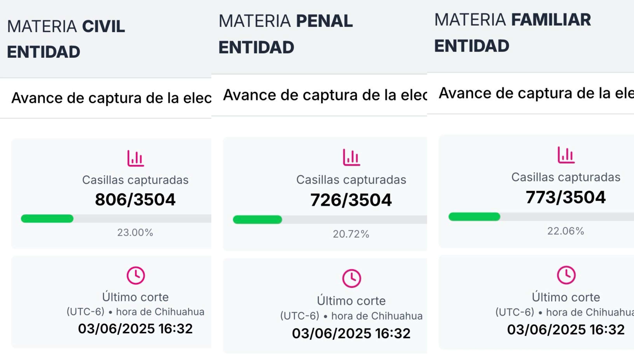Screen dimensions: 634x364
Task: Click the bar chart icon in Familiar panel
Action: (566, 155)
